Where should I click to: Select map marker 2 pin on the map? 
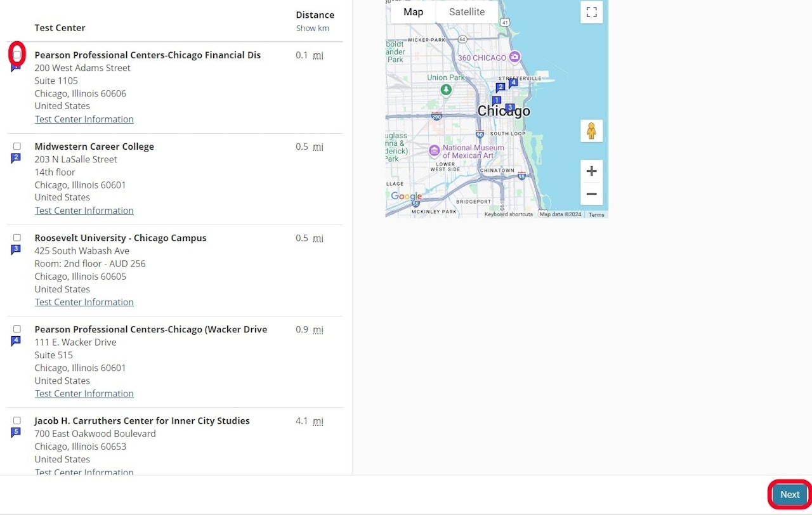point(501,88)
